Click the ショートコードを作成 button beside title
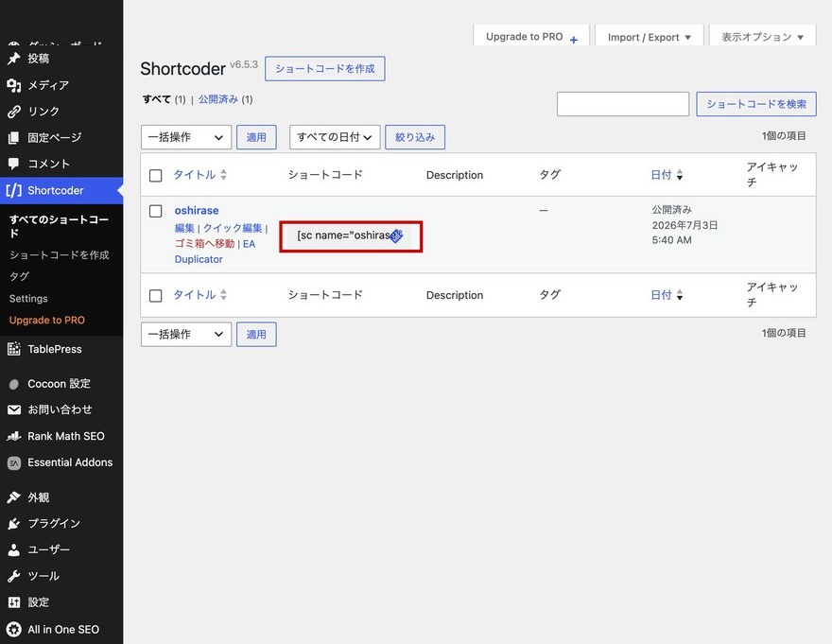Screen dimensions: 832x644 point(324,69)
